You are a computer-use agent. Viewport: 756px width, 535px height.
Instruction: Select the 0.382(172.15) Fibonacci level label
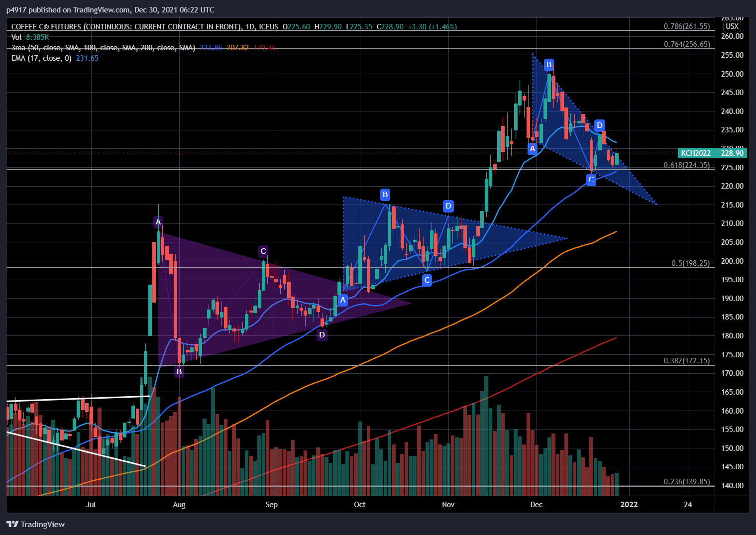pos(687,361)
